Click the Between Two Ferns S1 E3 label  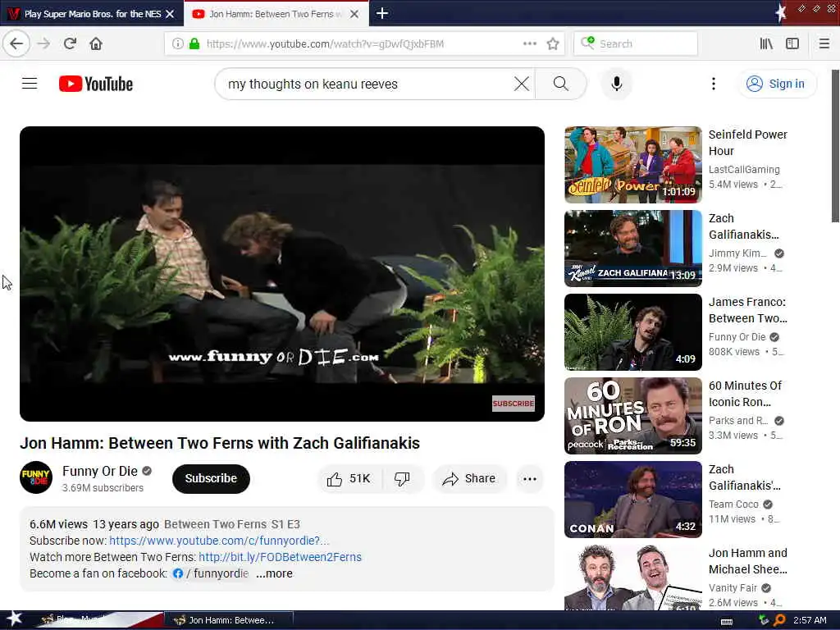232,524
